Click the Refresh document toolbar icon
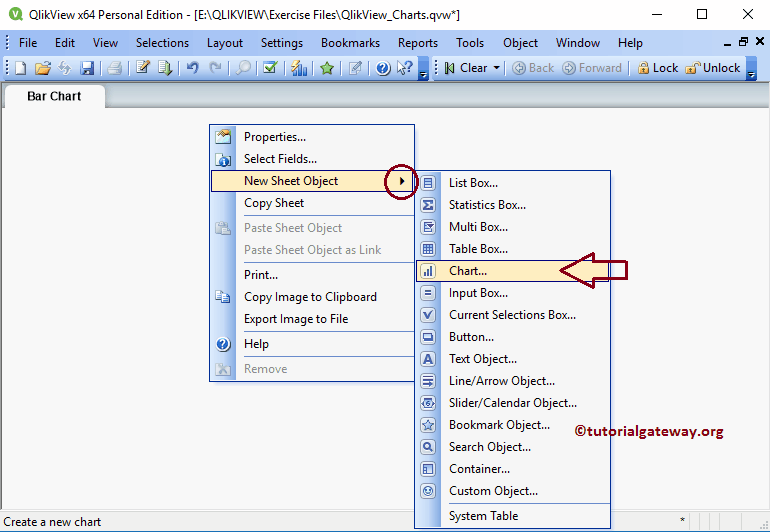The height and width of the screenshot is (532, 770). [65, 68]
